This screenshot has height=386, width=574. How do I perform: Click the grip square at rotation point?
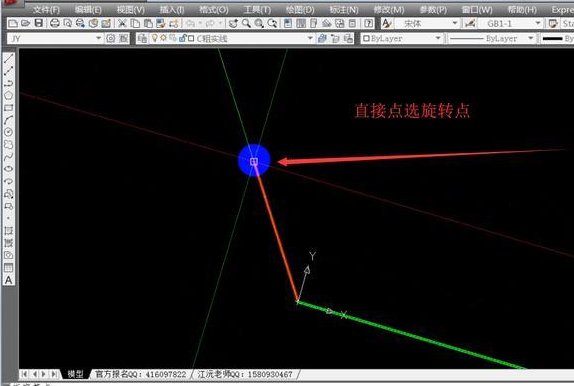pyautogui.click(x=254, y=162)
